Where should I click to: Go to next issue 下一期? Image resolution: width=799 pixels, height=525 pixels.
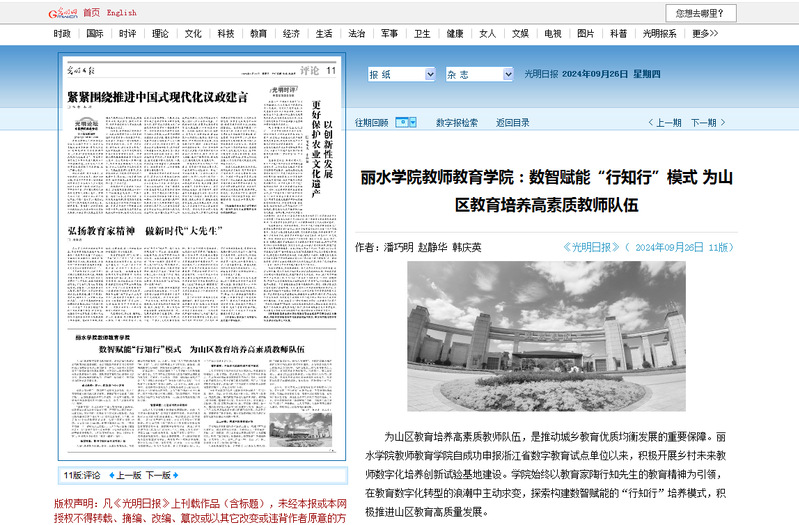tap(705, 123)
